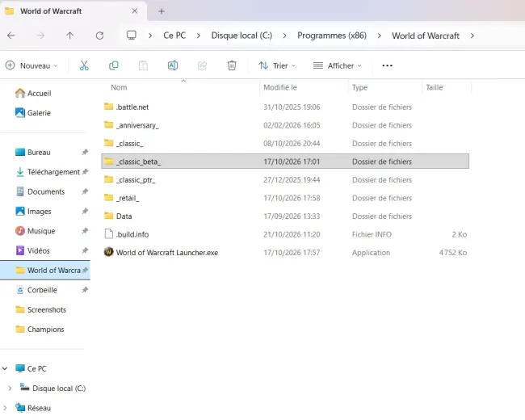Click the Share icon in toolbar

coord(202,65)
